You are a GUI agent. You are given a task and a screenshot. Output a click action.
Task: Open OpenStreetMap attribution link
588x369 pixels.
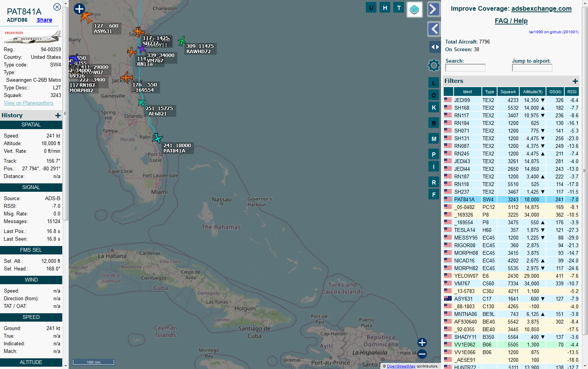click(401, 366)
